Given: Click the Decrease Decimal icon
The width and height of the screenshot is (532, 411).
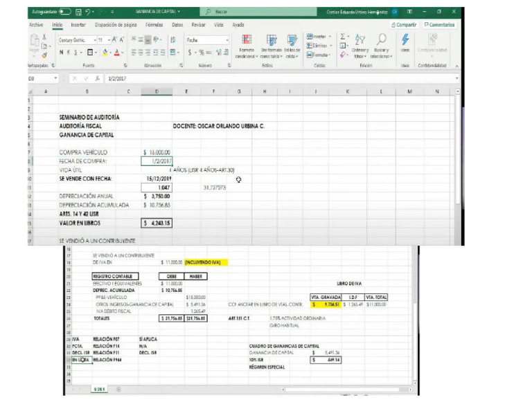Looking at the screenshot, I should 227,52.
